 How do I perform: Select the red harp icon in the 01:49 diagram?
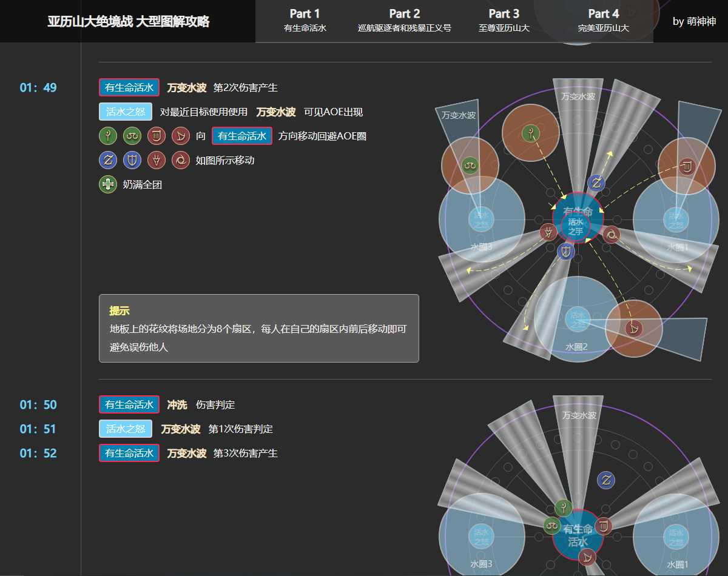point(634,329)
